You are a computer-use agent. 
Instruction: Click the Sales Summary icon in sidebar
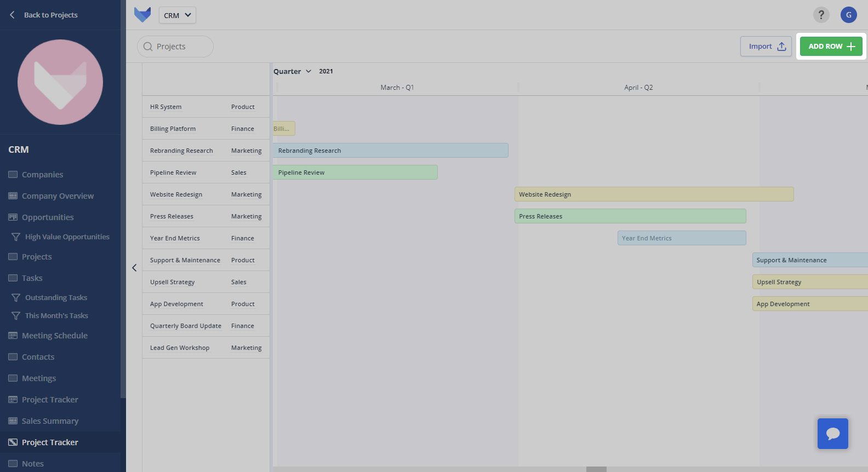pyautogui.click(x=13, y=421)
